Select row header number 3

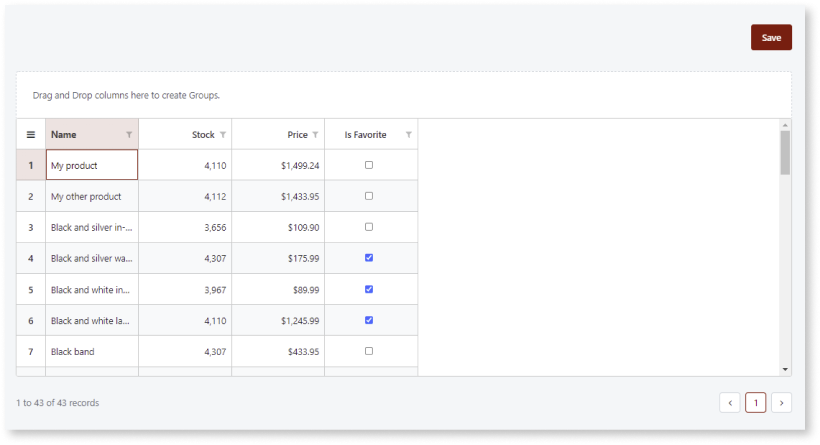(x=31, y=227)
